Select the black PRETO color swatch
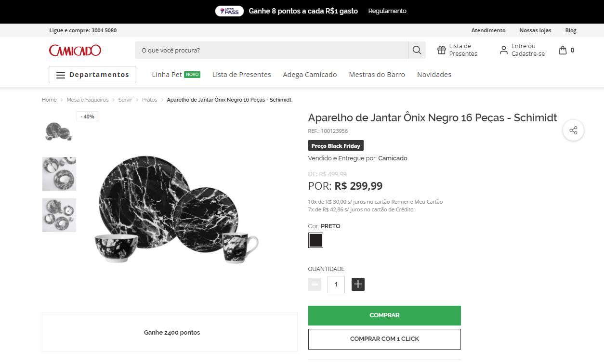This screenshot has height=364, width=604. pyautogui.click(x=315, y=240)
